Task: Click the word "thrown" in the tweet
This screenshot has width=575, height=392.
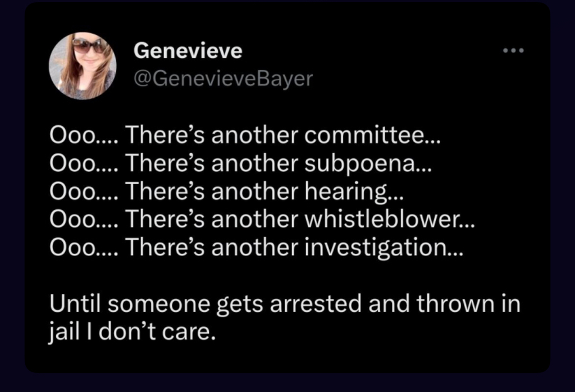Action: pyautogui.click(x=454, y=304)
